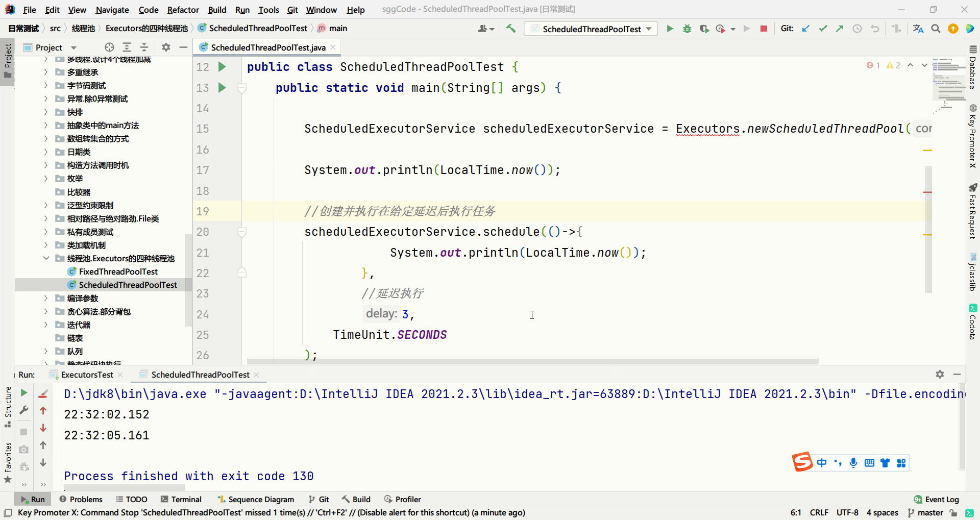Image resolution: width=980 pixels, height=520 pixels.
Task: Run class gutter arrow on line 12
Action: pyautogui.click(x=222, y=67)
